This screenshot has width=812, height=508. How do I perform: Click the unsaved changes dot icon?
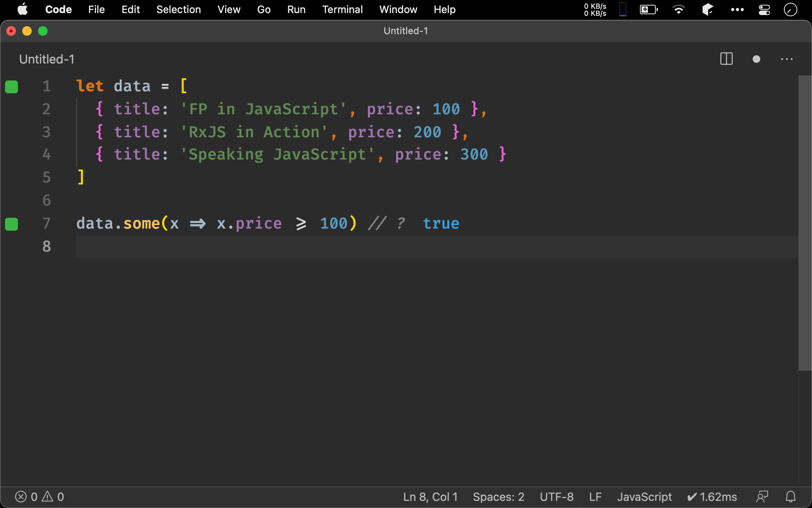756,59
